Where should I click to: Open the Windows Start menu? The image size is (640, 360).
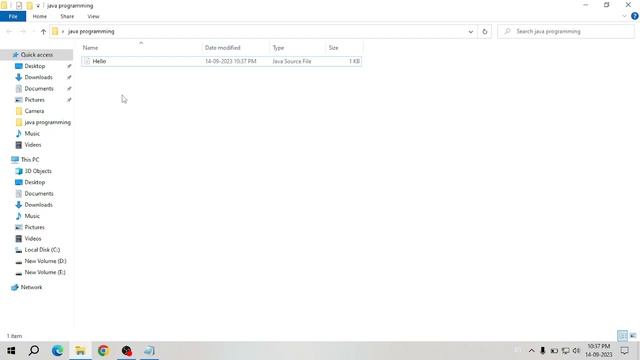click(11, 351)
